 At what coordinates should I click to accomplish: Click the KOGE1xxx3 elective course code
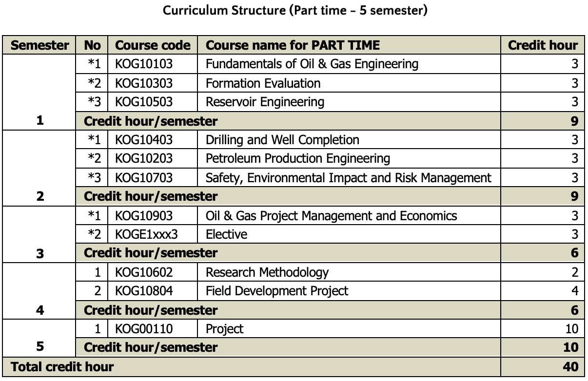point(147,235)
